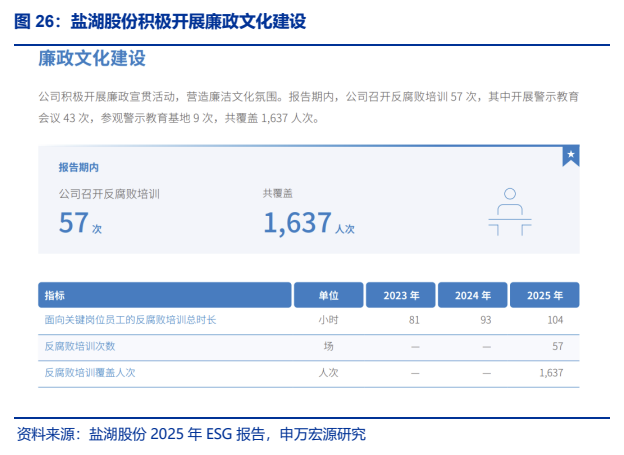
Task: Click the value 81 cell
Action: 414,320
